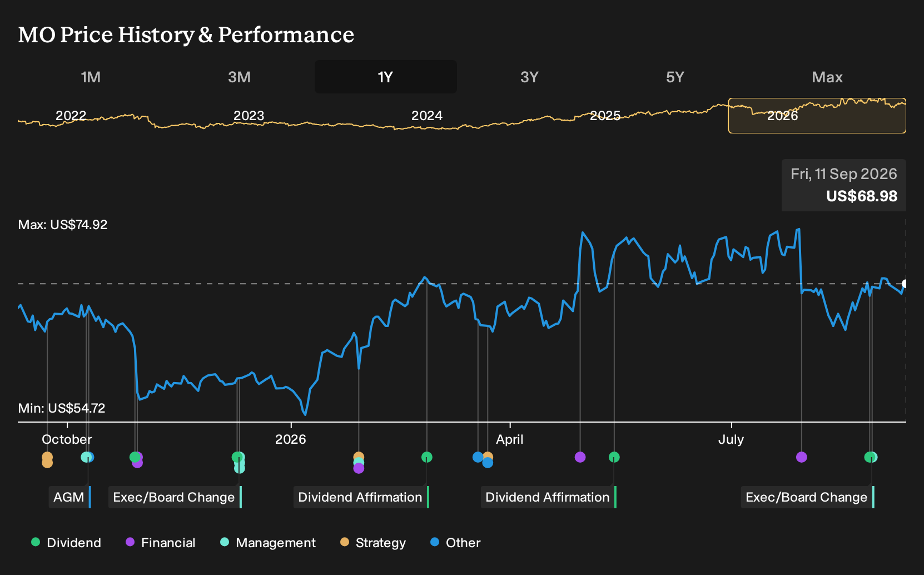The height and width of the screenshot is (575, 924).
Task: Toggle the Other legend filter
Action: pyautogui.click(x=455, y=543)
